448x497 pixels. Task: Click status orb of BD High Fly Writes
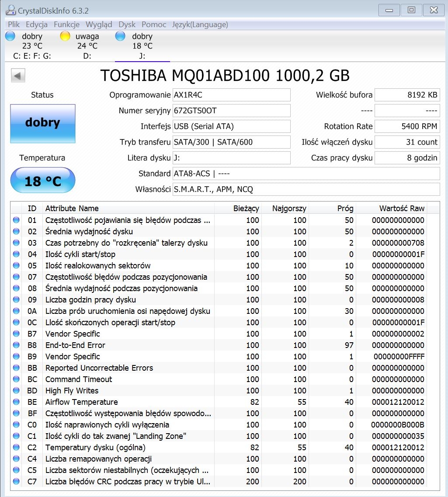coord(16,390)
